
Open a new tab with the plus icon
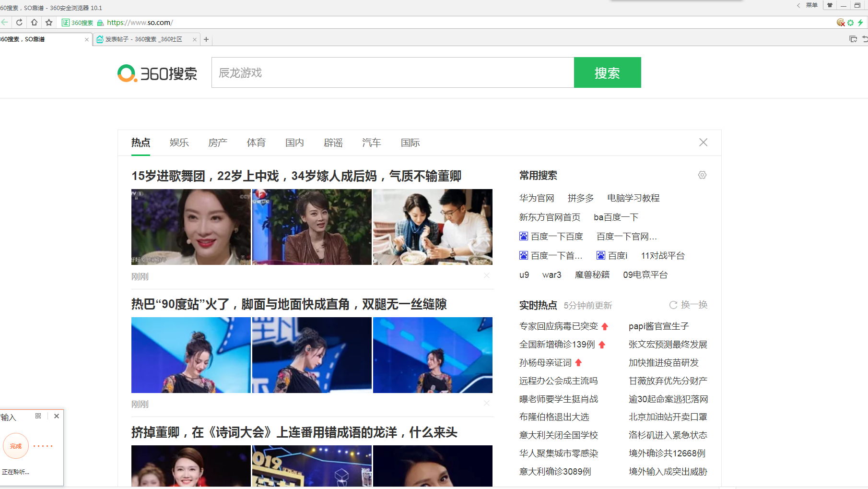206,39
